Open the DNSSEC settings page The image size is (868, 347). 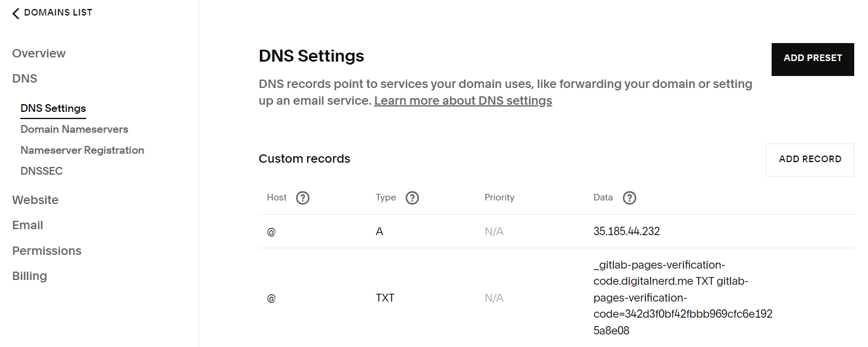point(41,171)
